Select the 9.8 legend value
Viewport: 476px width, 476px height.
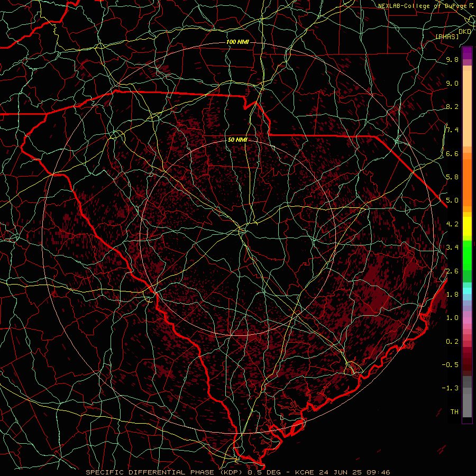click(x=452, y=59)
